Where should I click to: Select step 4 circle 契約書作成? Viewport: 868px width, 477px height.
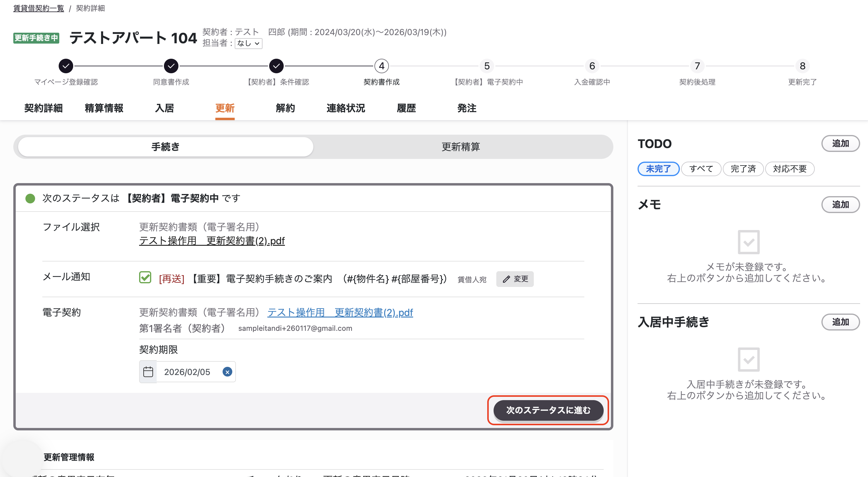pyautogui.click(x=381, y=66)
